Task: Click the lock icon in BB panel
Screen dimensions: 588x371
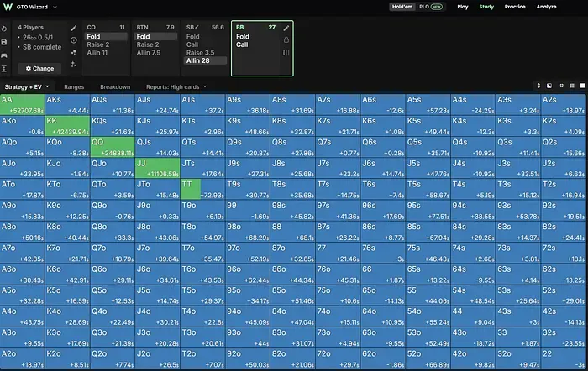Action: pos(286,39)
